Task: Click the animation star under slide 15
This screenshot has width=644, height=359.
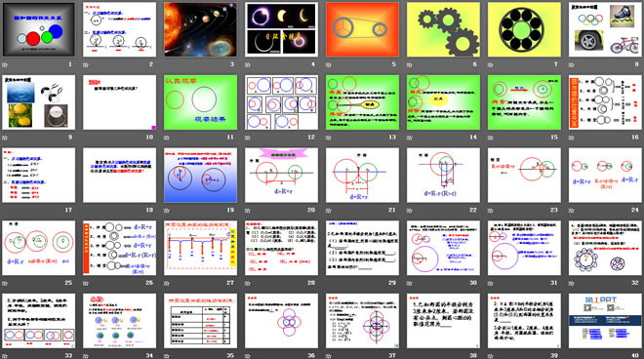Action: click(x=491, y=138)
